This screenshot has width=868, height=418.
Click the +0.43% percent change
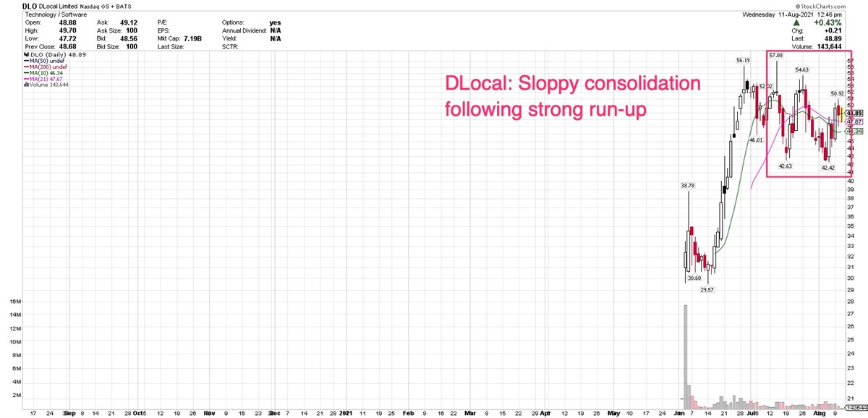tap(828, 22)
